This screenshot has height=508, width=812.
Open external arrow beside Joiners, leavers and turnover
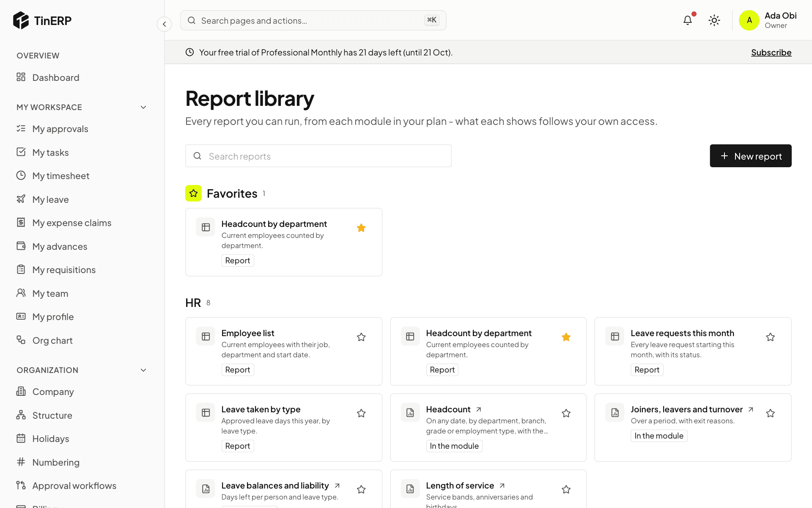coord(751,409)
